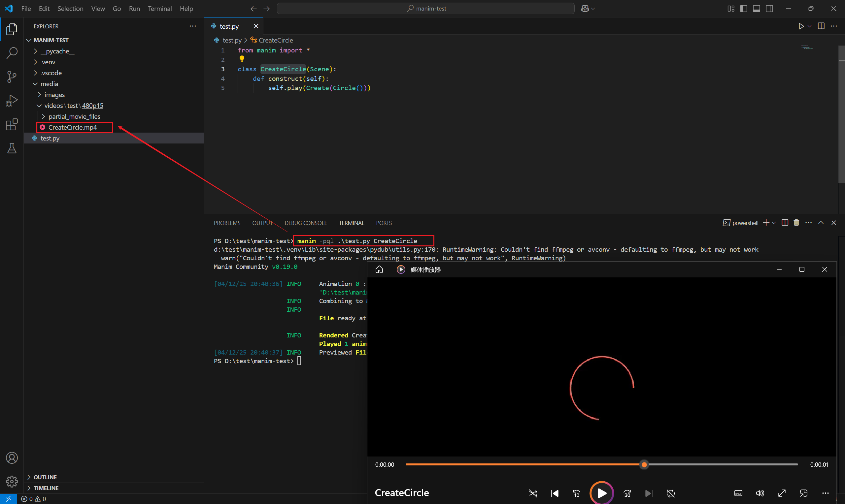
Task: Open the Testing flask view
Action: click(x=12, y=148)
